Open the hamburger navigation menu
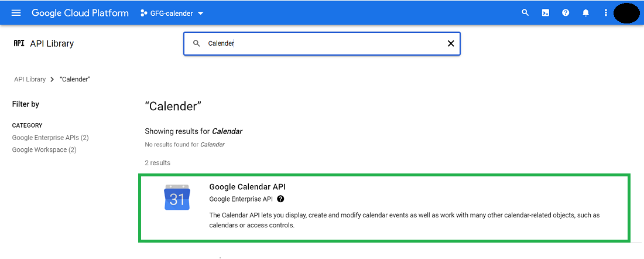Image resolution: width=644 pixels, height=259 pixels. pyautogui.click(x=16, y=13)
